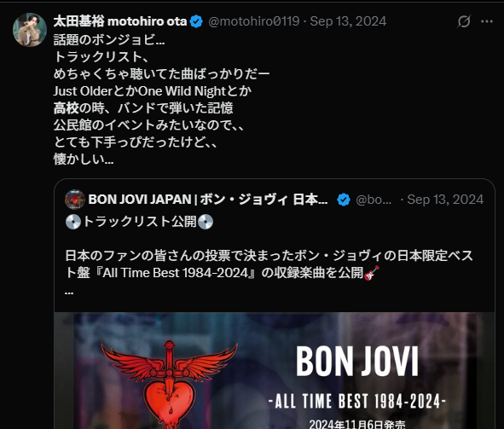Click the Grok explain icon on the tweet
The image size is (504, 429).
[464, 21]
